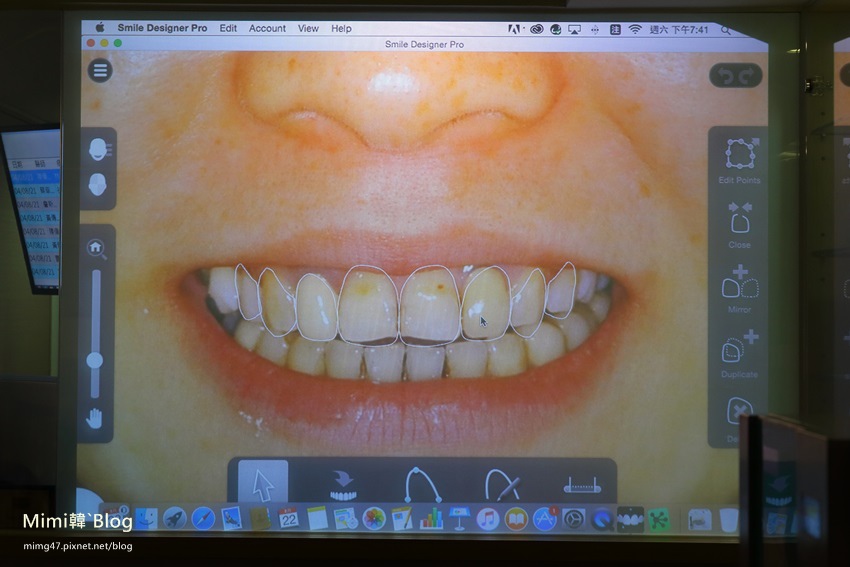Click the Close shape tool

pyautogui.click(x=739, y=225)
